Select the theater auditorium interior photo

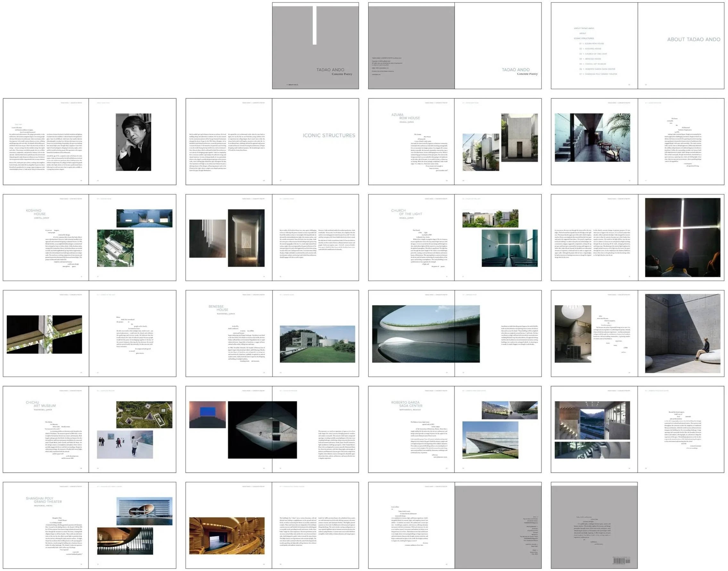(227, 536)
